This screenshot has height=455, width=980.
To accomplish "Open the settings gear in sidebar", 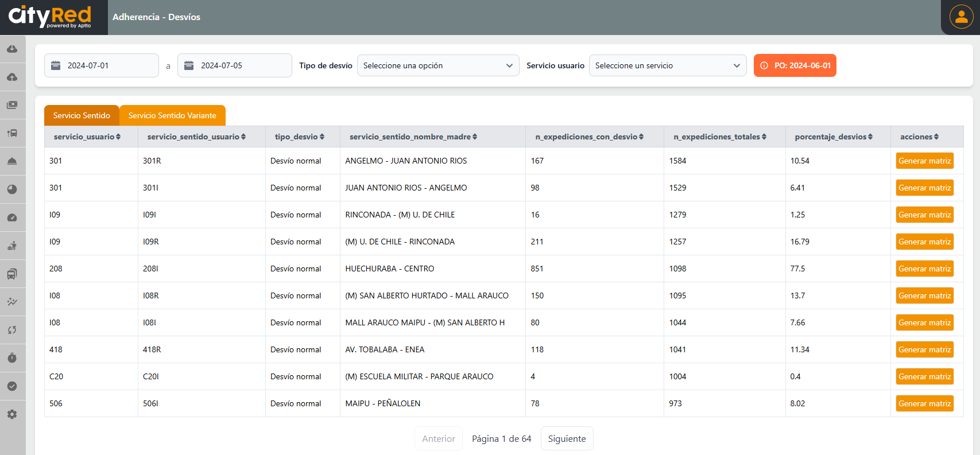I will click(12, 414).
